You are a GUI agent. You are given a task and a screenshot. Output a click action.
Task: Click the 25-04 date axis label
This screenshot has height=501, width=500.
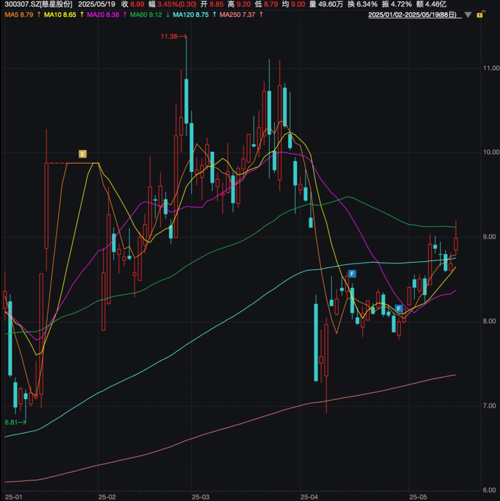[309, 497]
